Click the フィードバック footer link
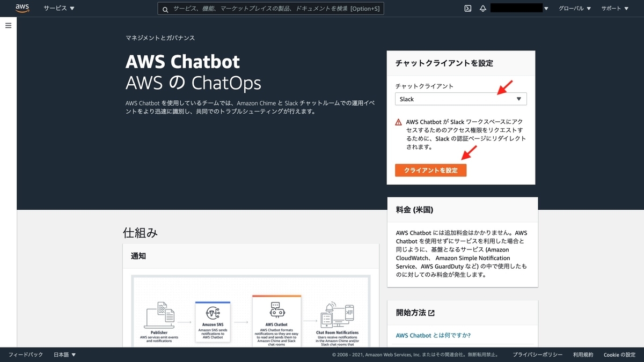Screen dimensions: 644x362 tap(26, 355)
